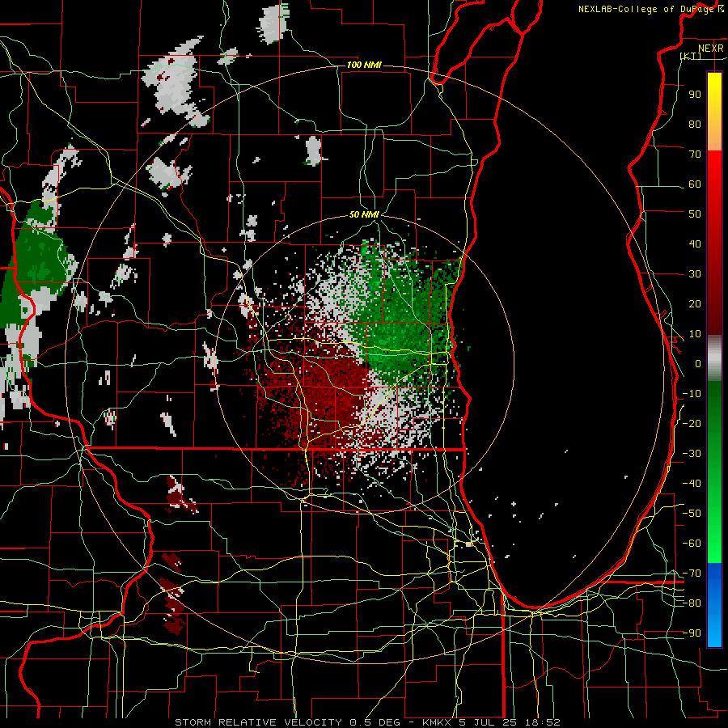728x728 pixels.
Task: Select the 100 NMI range ring label
Action: [x=364, y=65]
